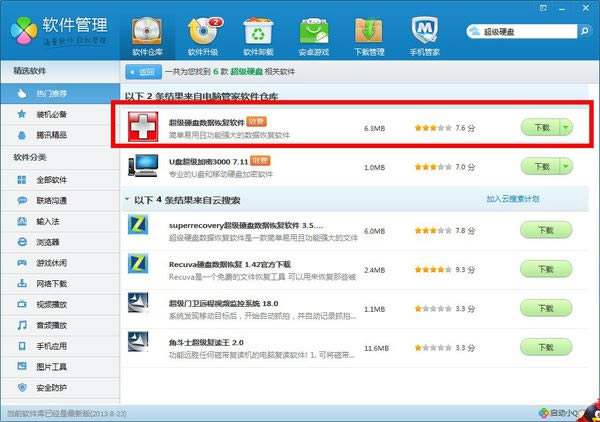The width and height of the screenshot is (600, 422).
Task: Download U盘超级加密3000 7.11
Action: (541, 167)
